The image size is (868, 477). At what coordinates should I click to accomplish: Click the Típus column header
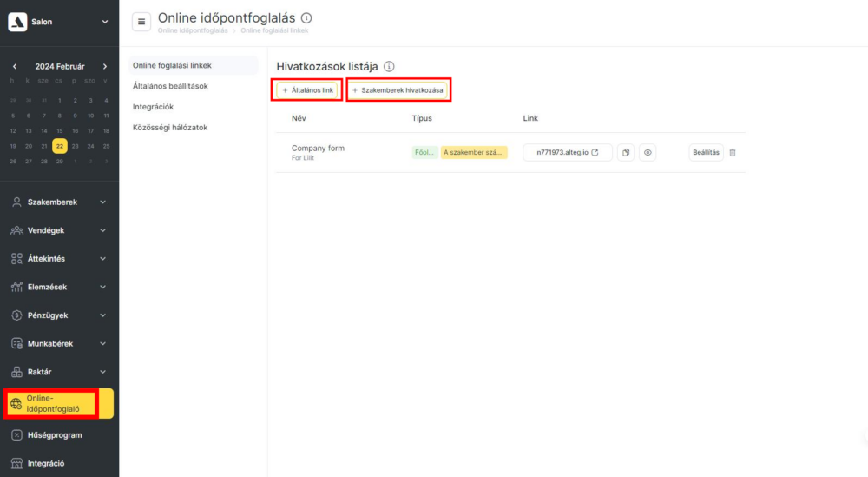[422, 118]
